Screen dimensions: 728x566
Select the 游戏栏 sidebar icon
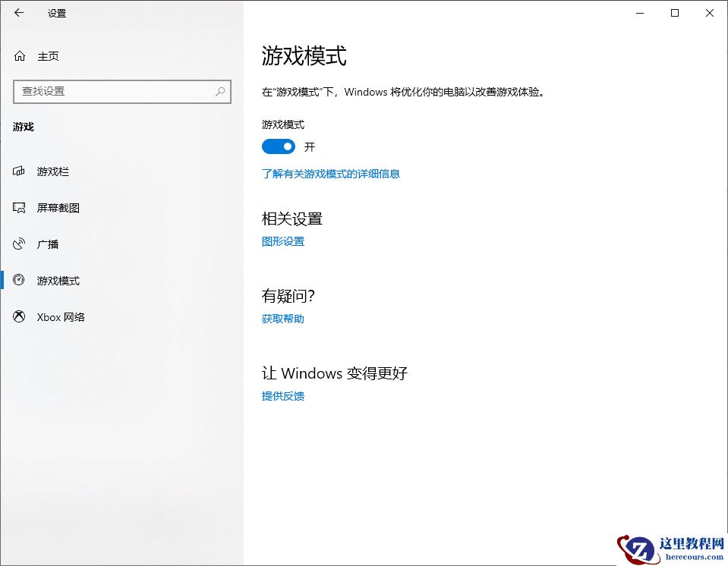pyautogui.click(x=18, y=171)
